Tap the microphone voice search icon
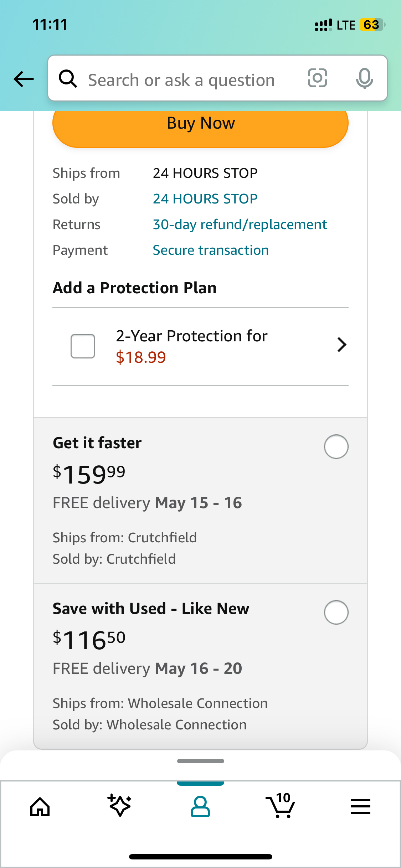The height and width of the screenshot is (868, 401). (x=364, y=78)
